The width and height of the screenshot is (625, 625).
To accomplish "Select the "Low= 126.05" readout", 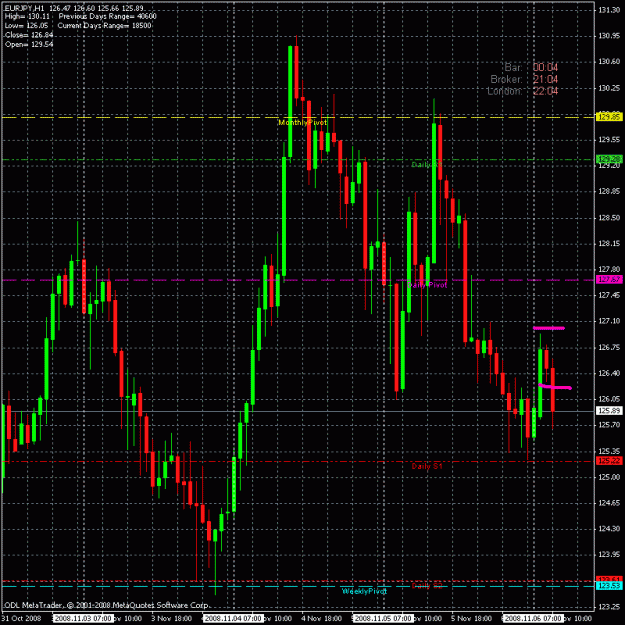I will tap(26, 26).
